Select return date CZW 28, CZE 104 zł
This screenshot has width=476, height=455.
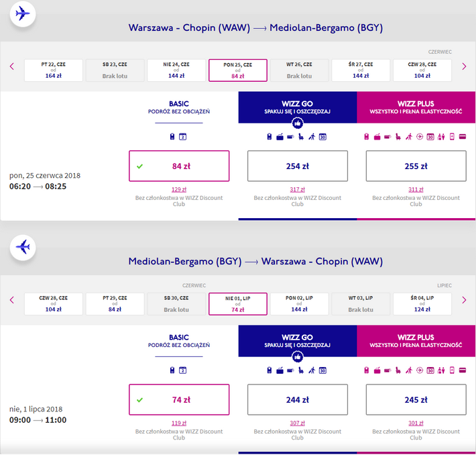[x=54, y=304]
